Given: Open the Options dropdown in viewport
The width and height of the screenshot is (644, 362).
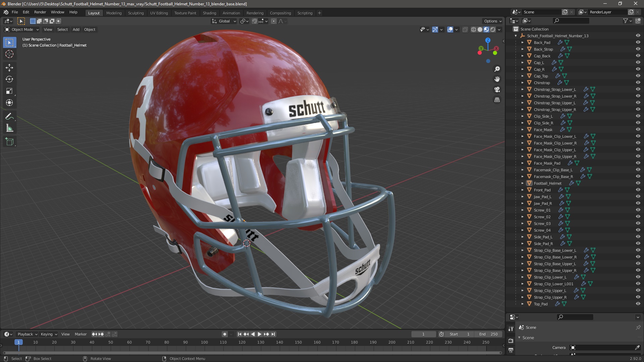Looking at the screenshot, I should [x=493, y=21].
